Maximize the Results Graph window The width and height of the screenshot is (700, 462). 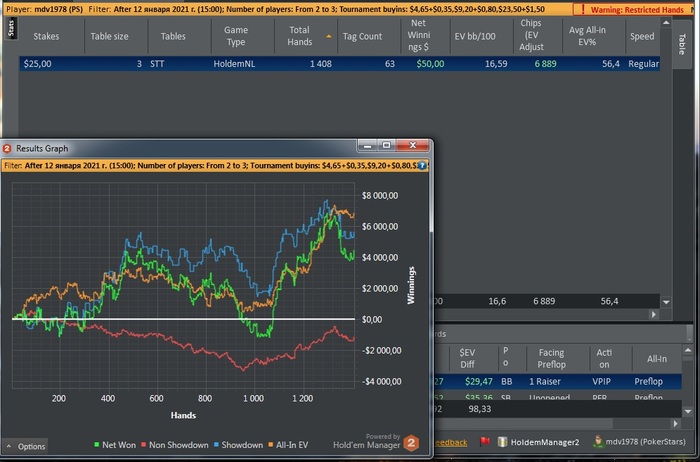point(387,146)
